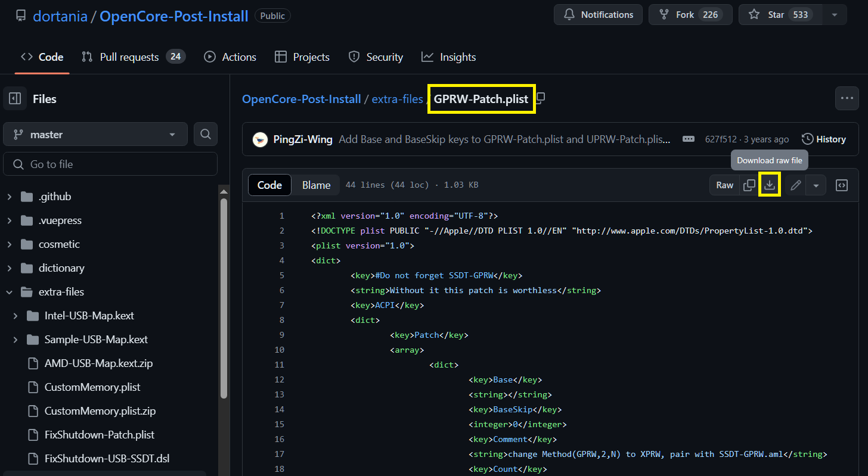Focus the Go to file field
868x476 pixels.
(x=110, y=164)
